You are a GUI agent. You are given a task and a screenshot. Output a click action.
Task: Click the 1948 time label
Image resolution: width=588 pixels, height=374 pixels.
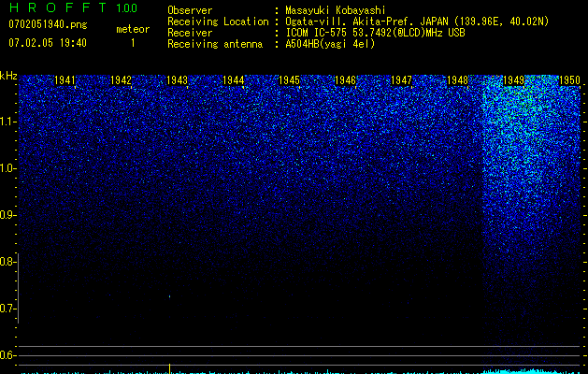[x=457, y=80]
